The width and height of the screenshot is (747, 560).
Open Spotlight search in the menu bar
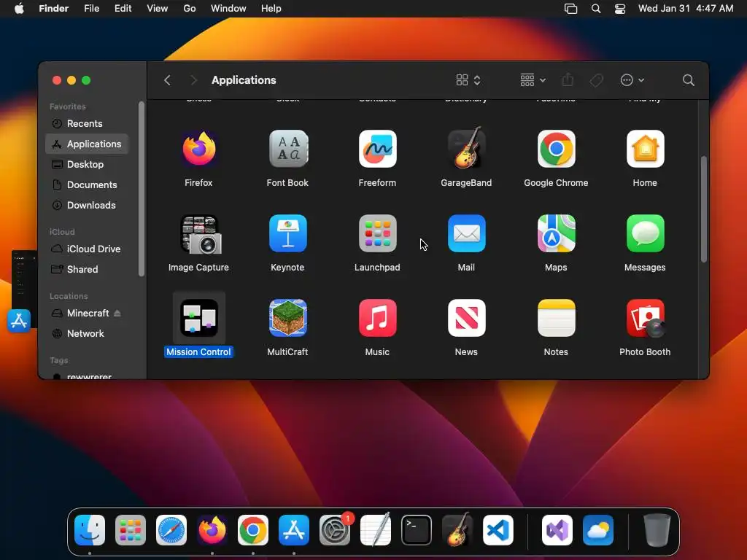[x=595, y=9]
